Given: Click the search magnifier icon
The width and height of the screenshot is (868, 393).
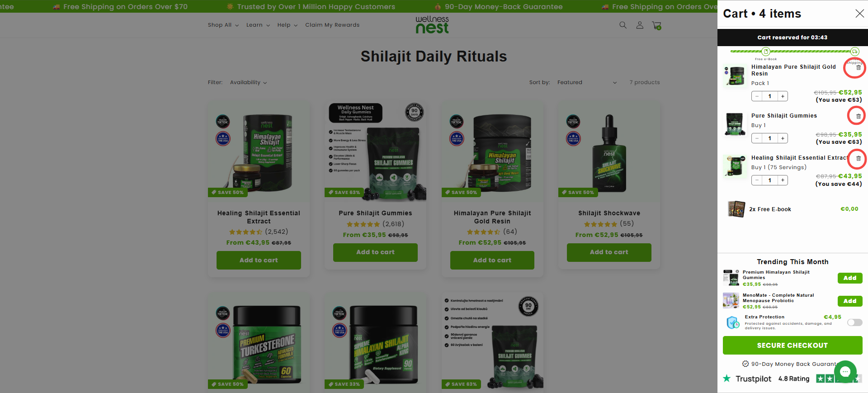Looking at the screenshot, I should point(623,25).
